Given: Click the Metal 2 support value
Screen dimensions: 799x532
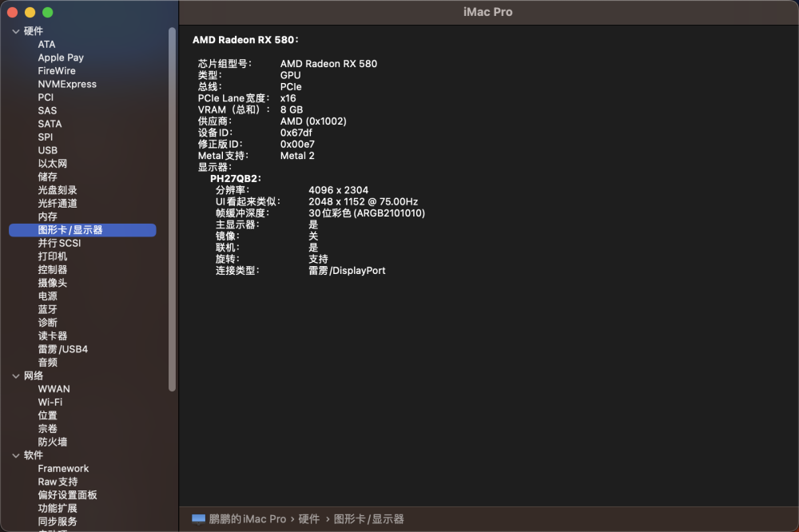Looking at the screenshot, I should point(297,156).
